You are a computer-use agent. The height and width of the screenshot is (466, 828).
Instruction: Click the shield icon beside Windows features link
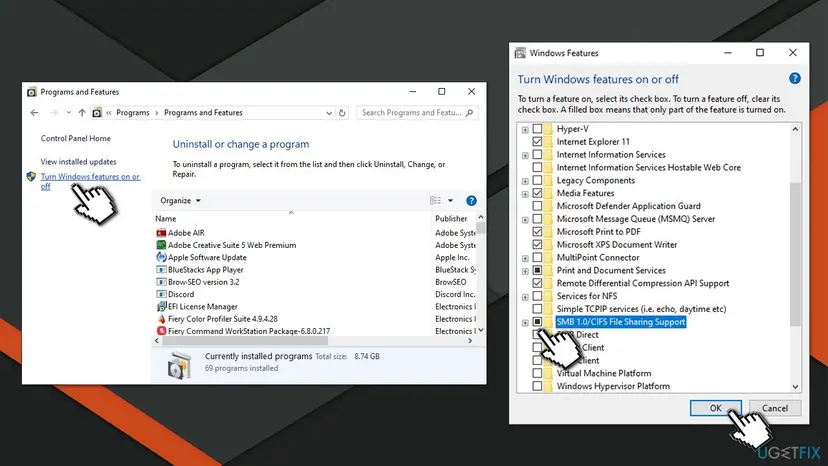point(31,176)
